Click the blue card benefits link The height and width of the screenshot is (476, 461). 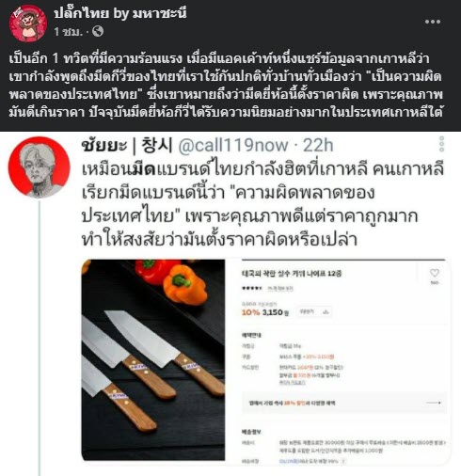292,383
